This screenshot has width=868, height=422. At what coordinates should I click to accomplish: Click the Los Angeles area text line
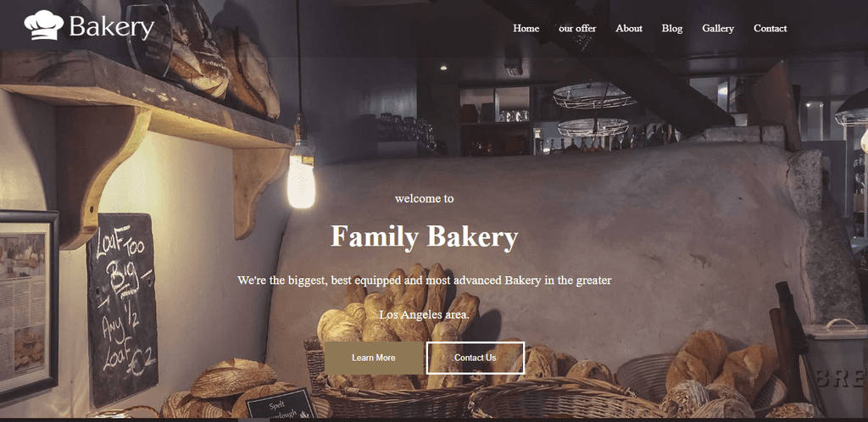[425, 314]
